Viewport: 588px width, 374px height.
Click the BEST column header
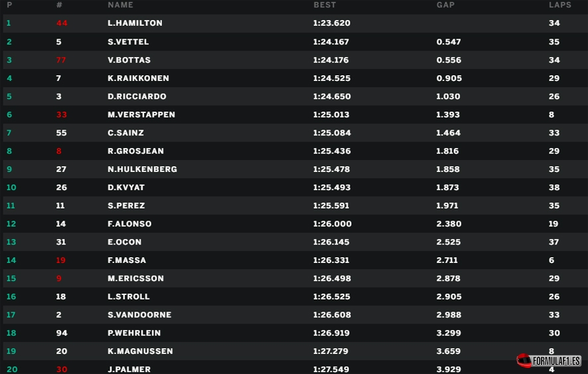(325, 5)
